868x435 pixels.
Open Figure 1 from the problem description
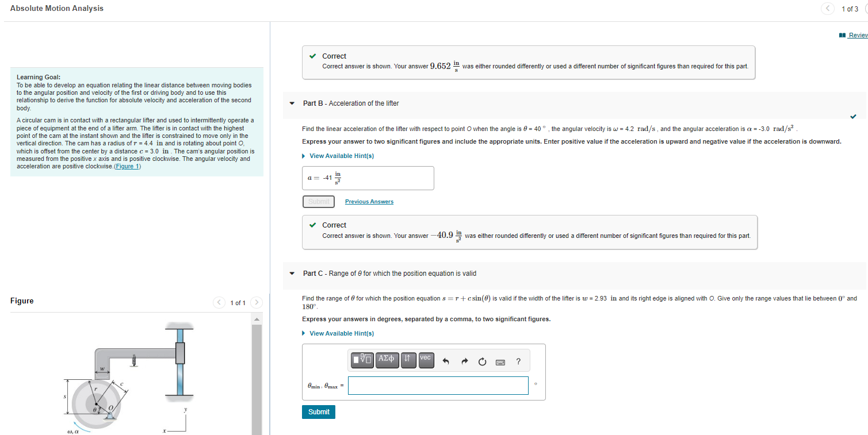tap(127, 166)
